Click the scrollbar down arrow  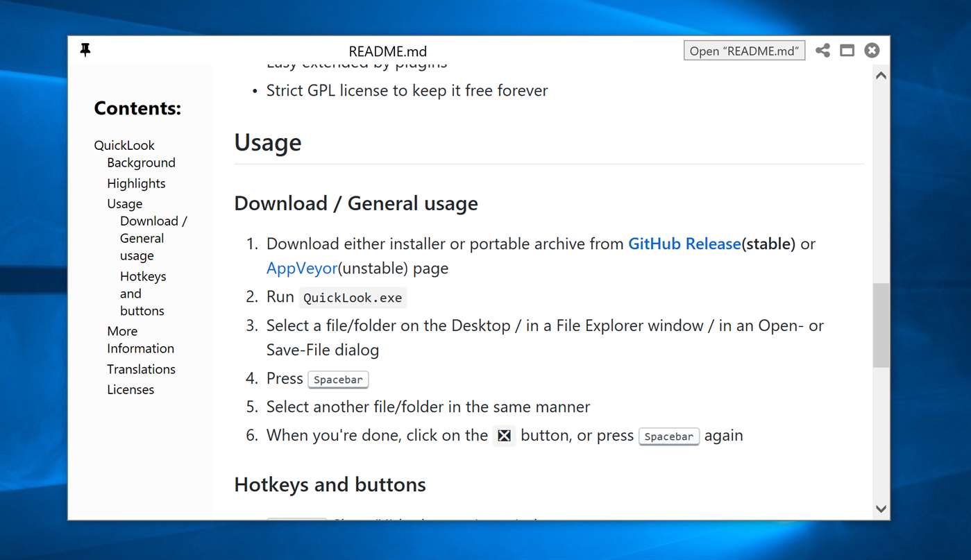[881, 509]
